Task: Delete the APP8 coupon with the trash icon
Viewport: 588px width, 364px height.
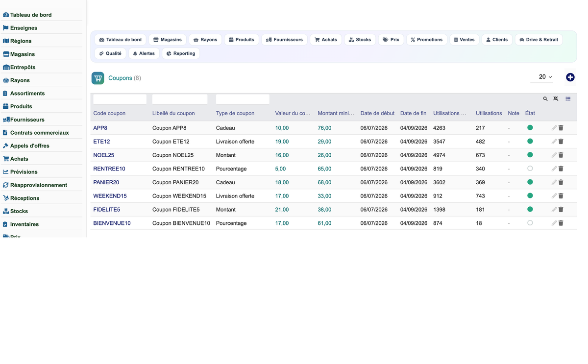Action: click(561, 128)
